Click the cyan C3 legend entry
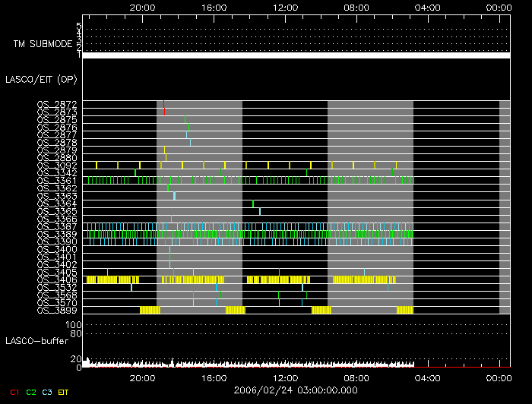 point(47,393)
